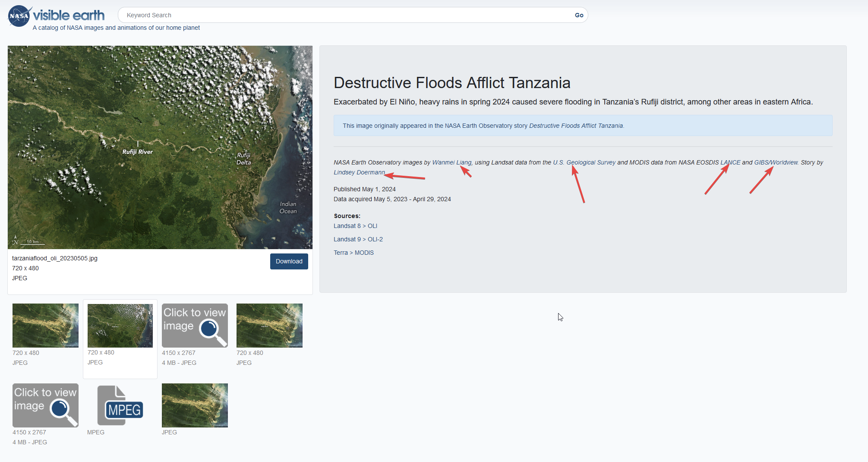Select the highlighted cloudy thumbnail 720 x 480
The image size is (868, 462).
[x=120, y=326]
